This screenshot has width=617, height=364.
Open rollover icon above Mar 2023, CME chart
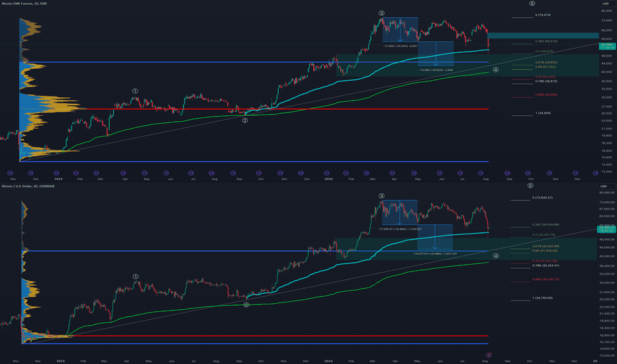click(96, 173)
